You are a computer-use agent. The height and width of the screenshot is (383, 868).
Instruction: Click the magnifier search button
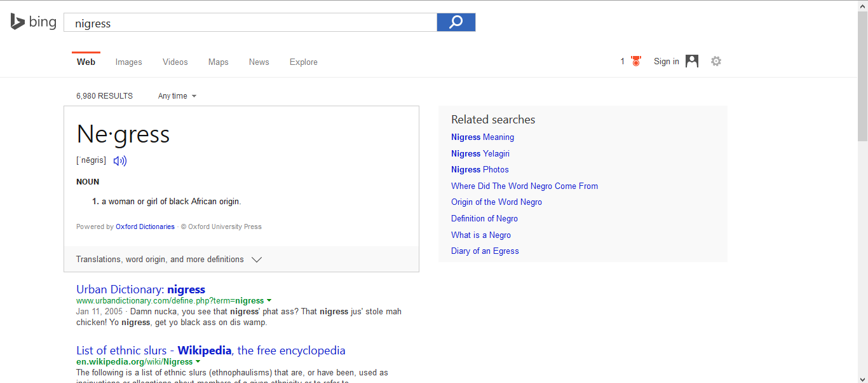pos(456,22)
